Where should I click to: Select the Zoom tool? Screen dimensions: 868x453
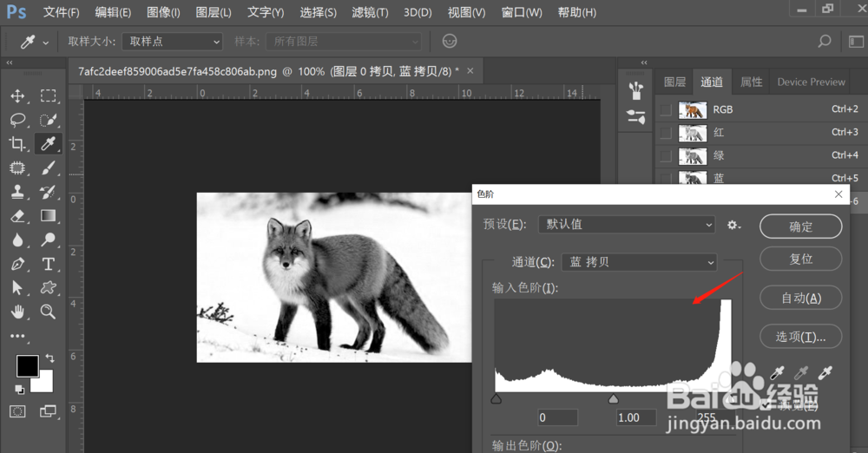[x=48, y=312]
